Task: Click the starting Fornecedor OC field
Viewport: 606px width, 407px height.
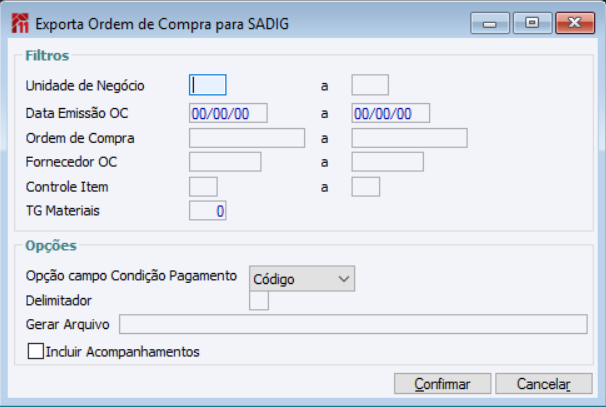Action: (225, 162)
